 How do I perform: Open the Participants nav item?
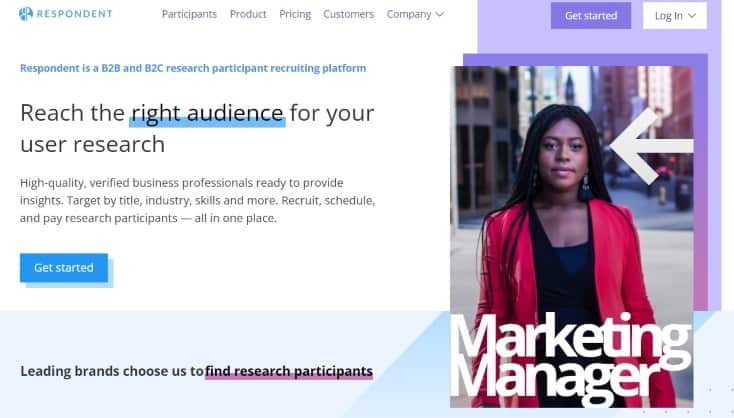pyautogui.click(x=189, y=15)
